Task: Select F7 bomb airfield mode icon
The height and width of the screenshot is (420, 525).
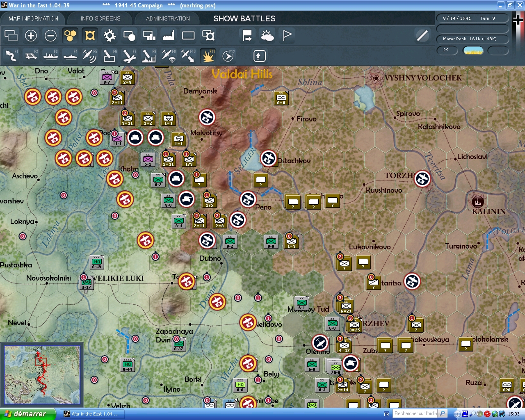Action: click(129, 56)
